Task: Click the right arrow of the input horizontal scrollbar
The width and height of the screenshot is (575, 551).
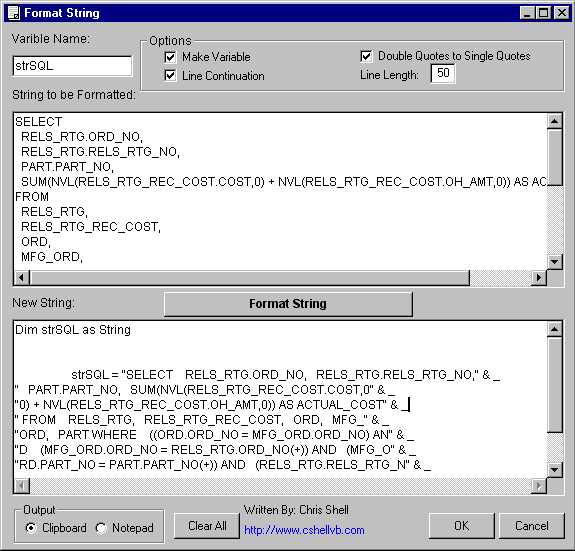Action: coord(539,278)
